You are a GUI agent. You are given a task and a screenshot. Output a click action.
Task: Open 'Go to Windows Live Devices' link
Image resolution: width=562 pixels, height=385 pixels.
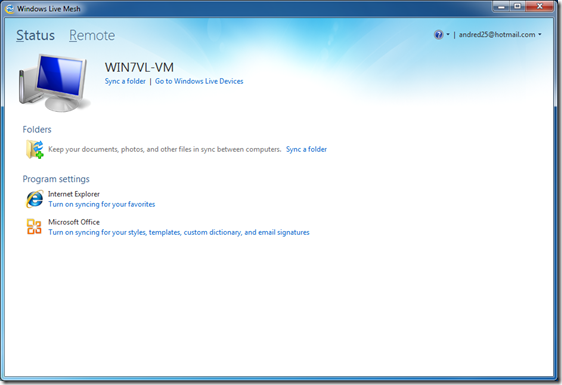pos(199,81)
